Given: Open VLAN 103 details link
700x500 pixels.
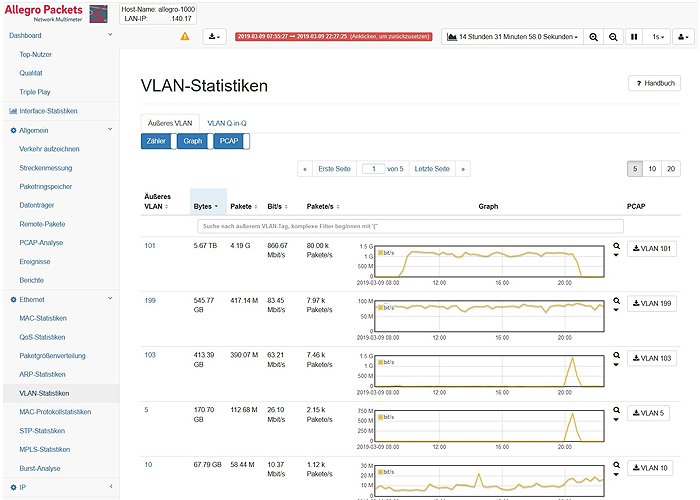Looking at the screenshot, I should coord(150,355).
